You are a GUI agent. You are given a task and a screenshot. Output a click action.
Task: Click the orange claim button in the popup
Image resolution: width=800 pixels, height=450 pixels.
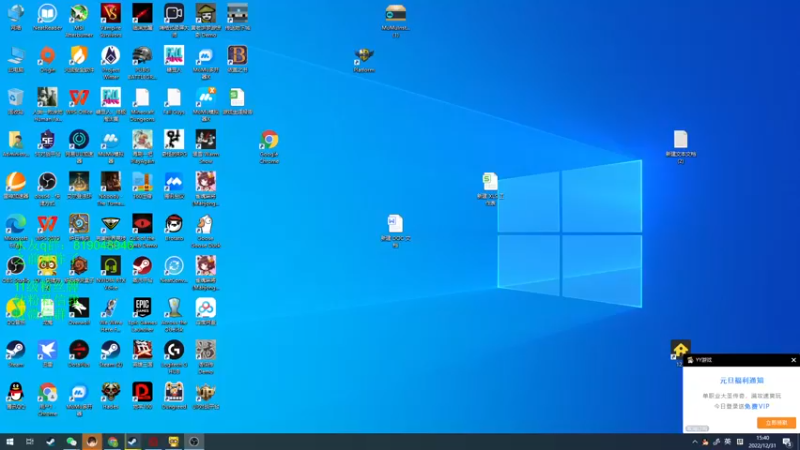click(776, 423)
